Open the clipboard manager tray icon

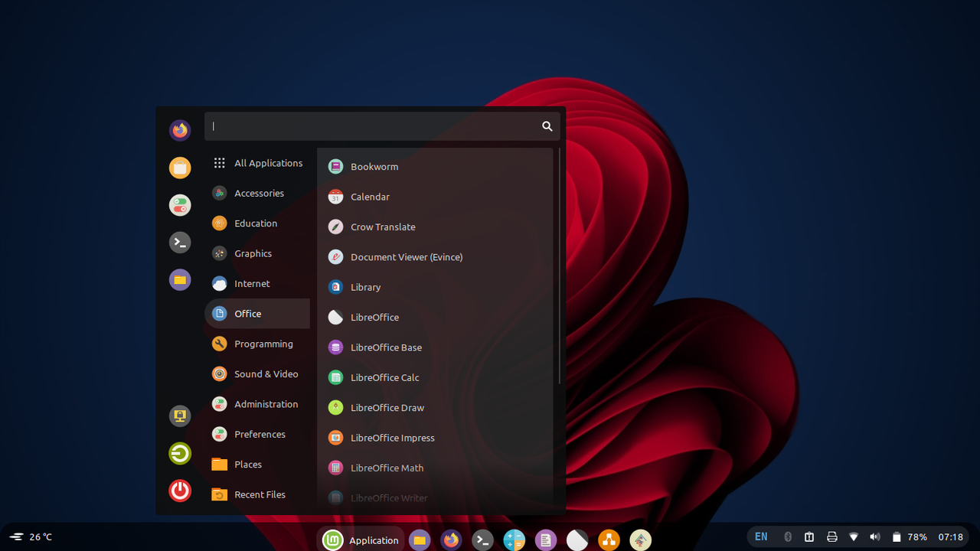[809, 537]
